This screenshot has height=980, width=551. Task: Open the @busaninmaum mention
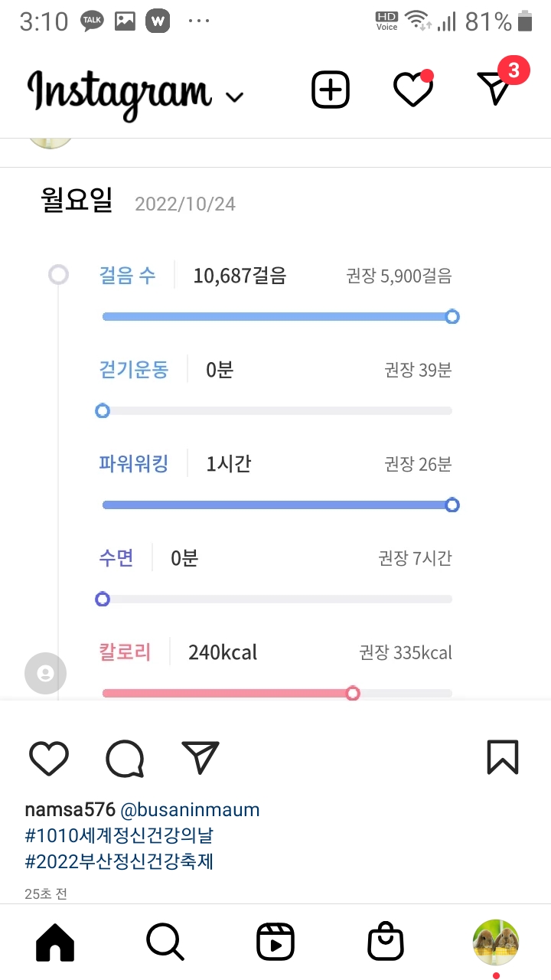(x=190, y=810)
